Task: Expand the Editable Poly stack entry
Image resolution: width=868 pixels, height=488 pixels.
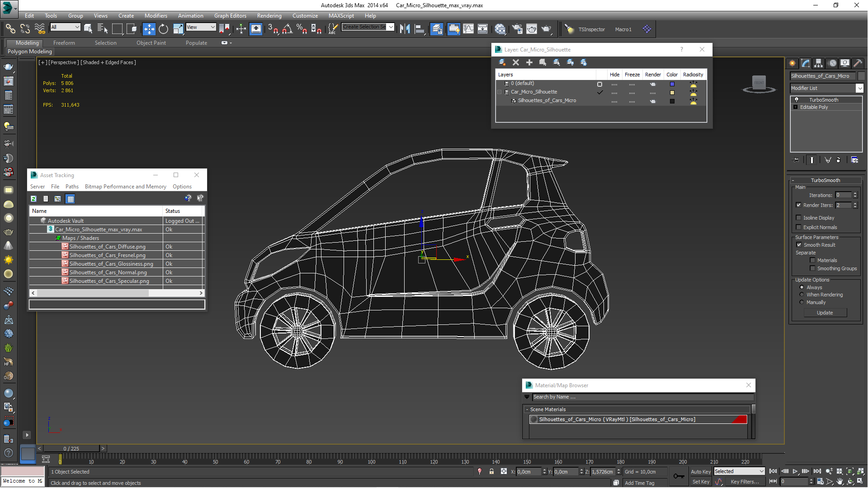Action: [x=796, y=107]
